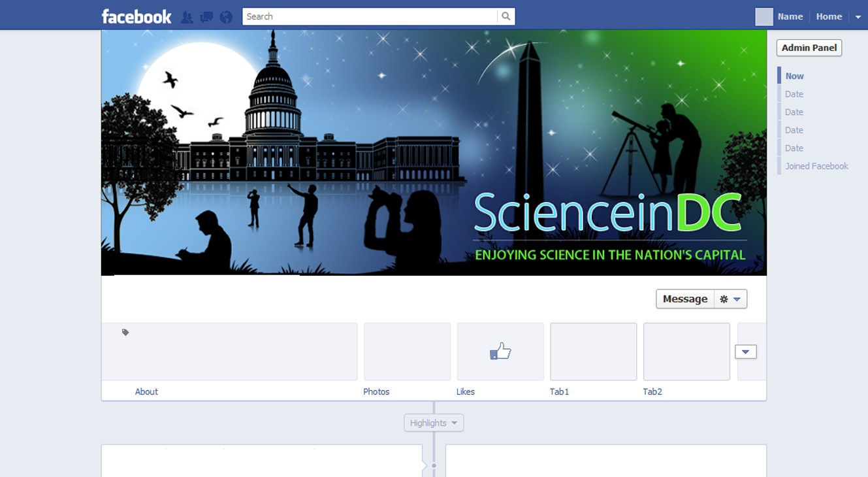
Task: Expand more tabs with the arrow button
Action: 745,352
